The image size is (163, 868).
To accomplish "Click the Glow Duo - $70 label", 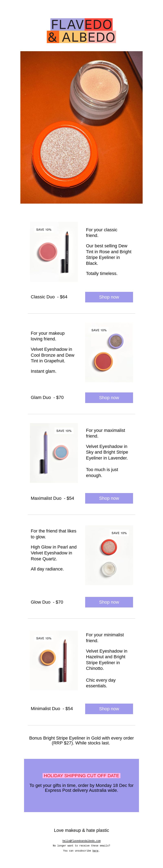I will (x=47, y=602).
